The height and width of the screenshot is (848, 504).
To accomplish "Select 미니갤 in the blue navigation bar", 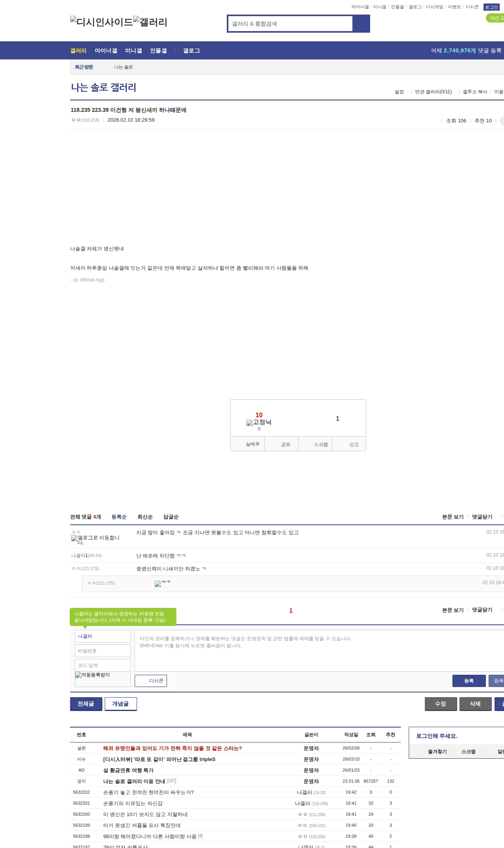I will click(133, 51).
